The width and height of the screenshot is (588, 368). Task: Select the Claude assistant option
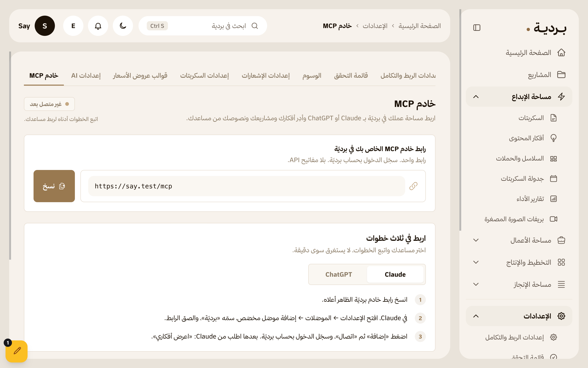pos(395,274)
